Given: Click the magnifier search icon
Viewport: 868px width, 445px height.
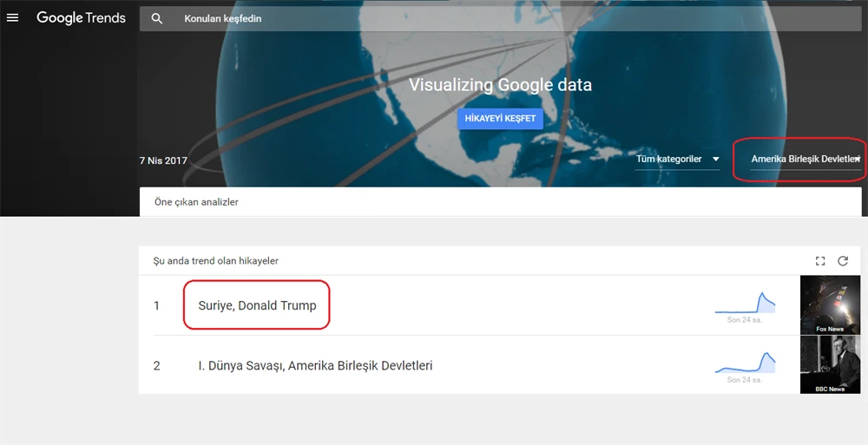Looking at the screenshot, I should 156,18.
